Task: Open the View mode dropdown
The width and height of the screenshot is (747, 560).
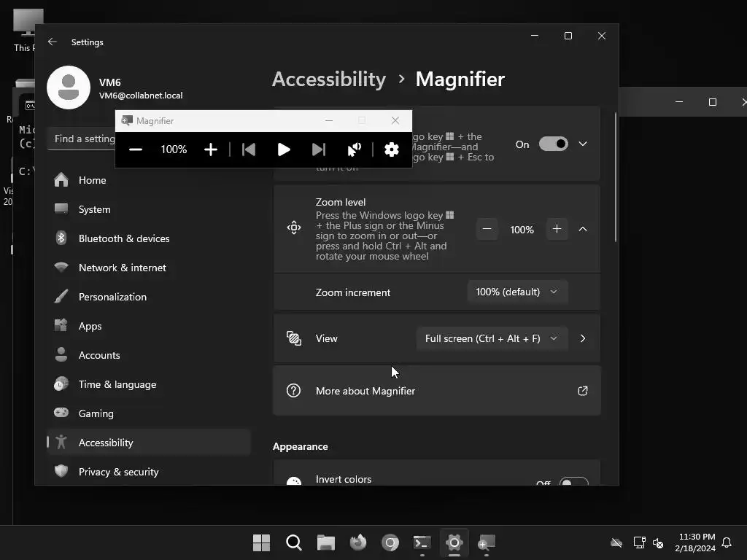Action: point(492,338)
